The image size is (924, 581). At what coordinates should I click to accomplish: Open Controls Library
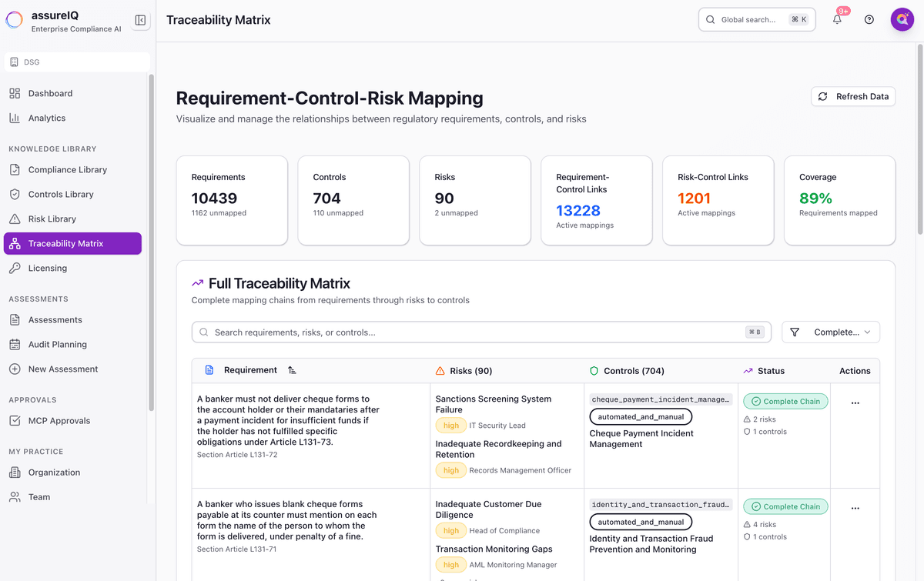(x=72, y=194)
